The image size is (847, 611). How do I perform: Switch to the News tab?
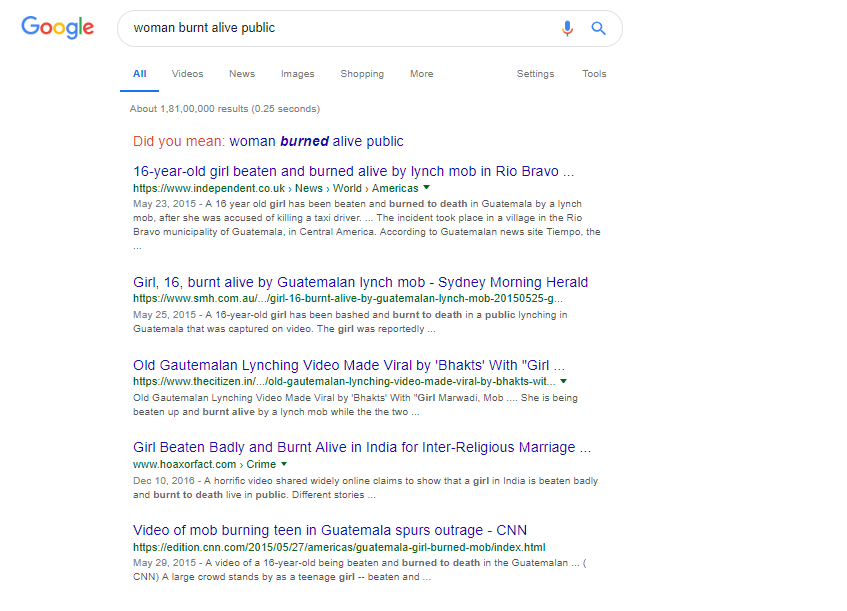tap(241, 74)
